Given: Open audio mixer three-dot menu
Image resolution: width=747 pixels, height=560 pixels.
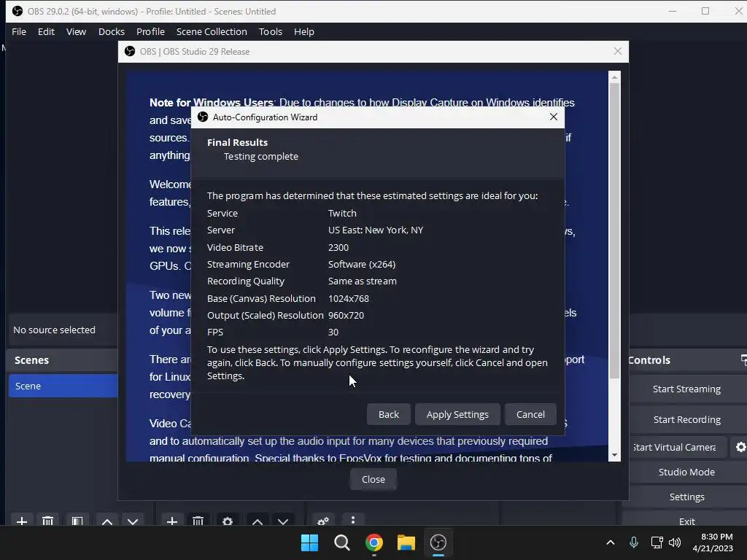Looking at the screenshot, I should 353,520.
